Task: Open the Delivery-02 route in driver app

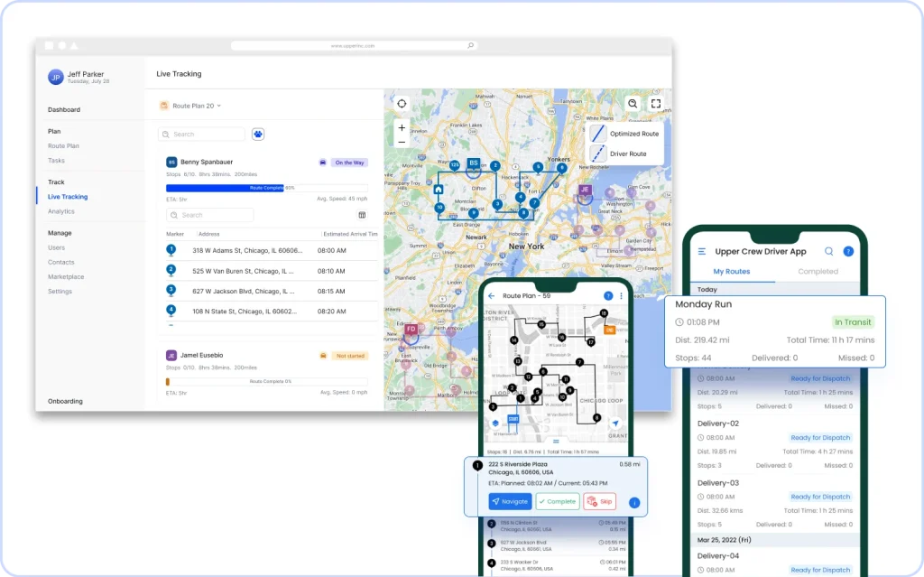Action: pyautogui.click(x=775, y=445)
